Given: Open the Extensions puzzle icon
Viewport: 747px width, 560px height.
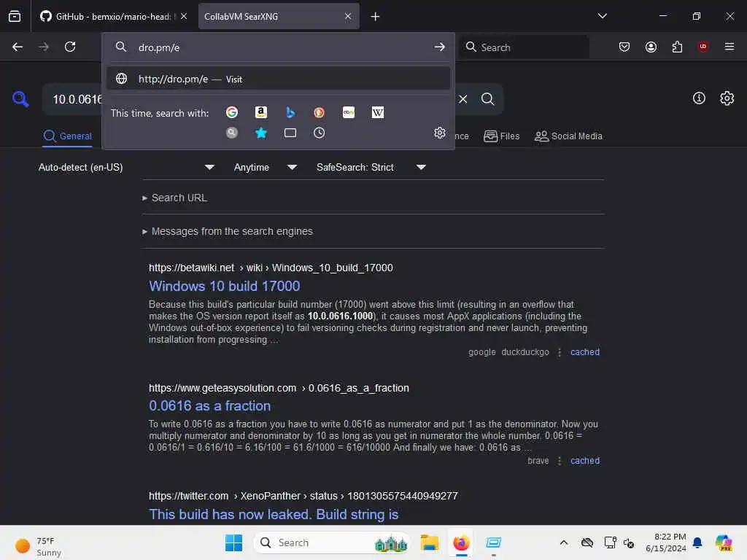Looking at the screenshot, I should (x=677, y=47).
